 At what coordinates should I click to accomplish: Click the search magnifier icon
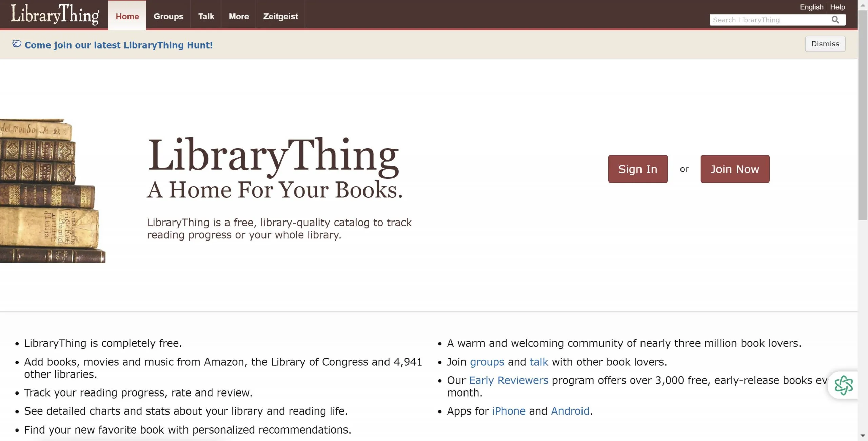coord(835,20)
